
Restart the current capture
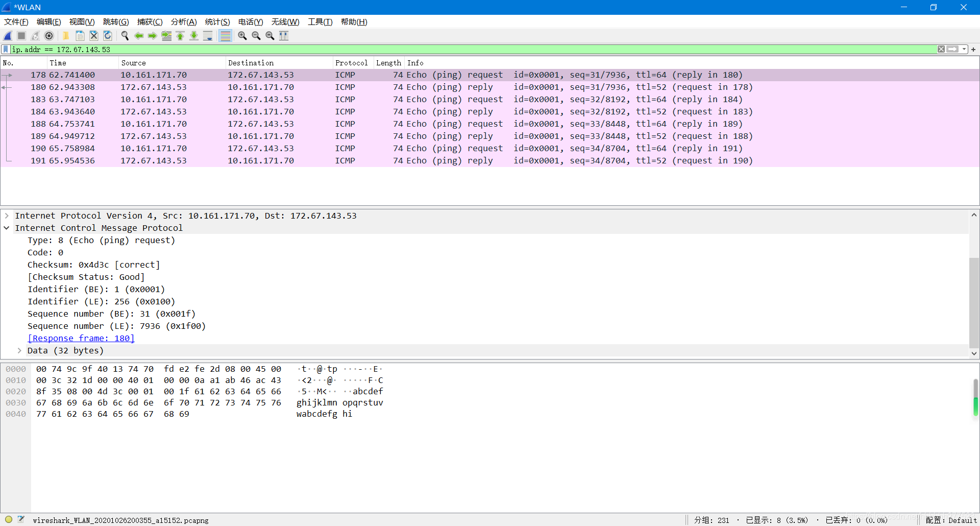point(35,36)
